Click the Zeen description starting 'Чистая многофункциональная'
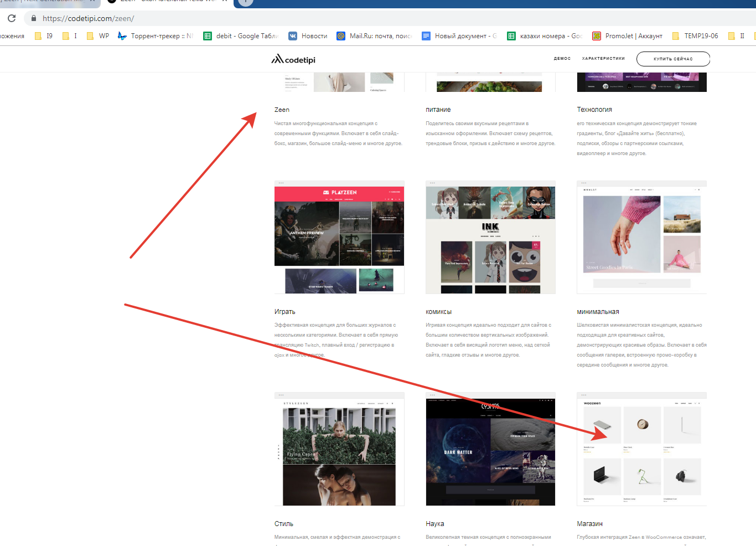The width and height of the screenshot is (756, 546). (339, 133)
